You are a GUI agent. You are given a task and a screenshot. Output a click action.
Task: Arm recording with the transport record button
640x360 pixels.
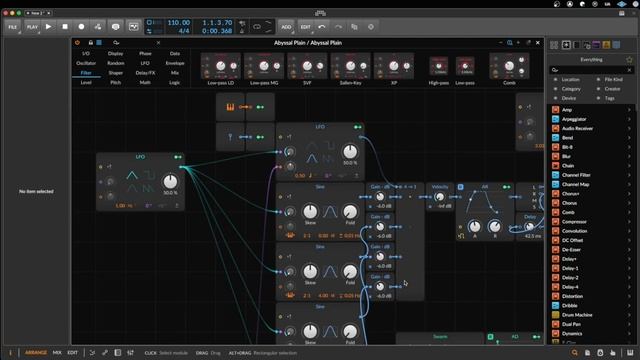tap(81, 27)
